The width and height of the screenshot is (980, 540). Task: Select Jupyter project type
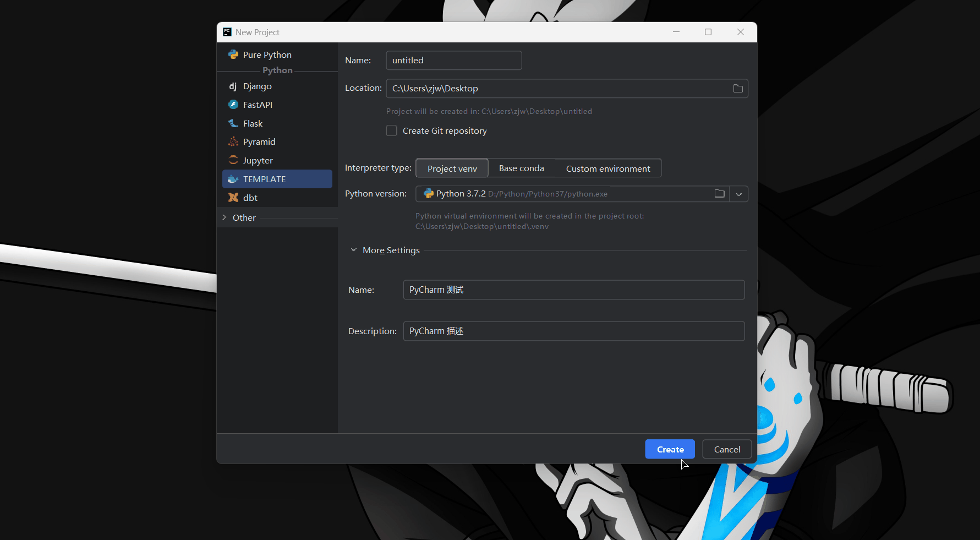point(277,160)
